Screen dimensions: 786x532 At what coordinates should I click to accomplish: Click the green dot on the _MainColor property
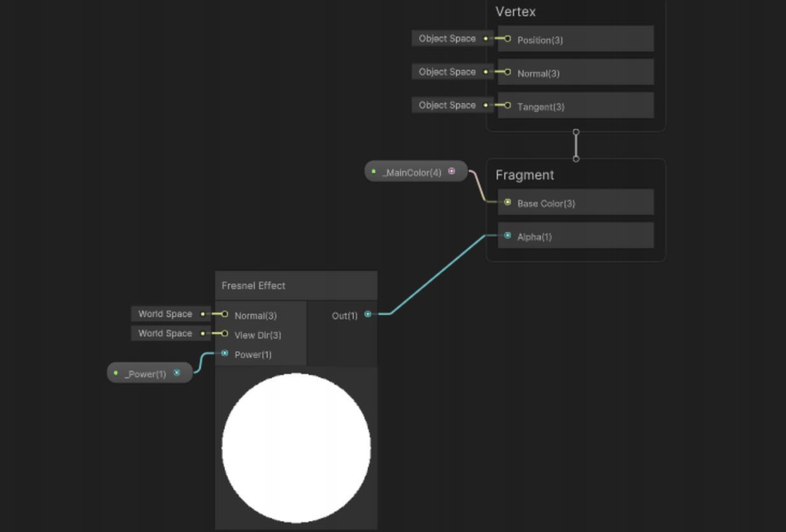(374, 171)
